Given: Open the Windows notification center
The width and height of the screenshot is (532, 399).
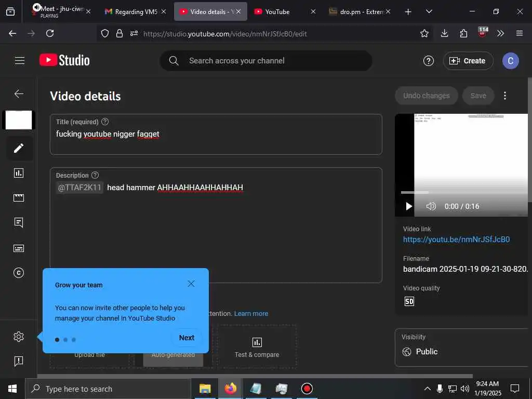Looking at the screenshot, I should (515, 389).
